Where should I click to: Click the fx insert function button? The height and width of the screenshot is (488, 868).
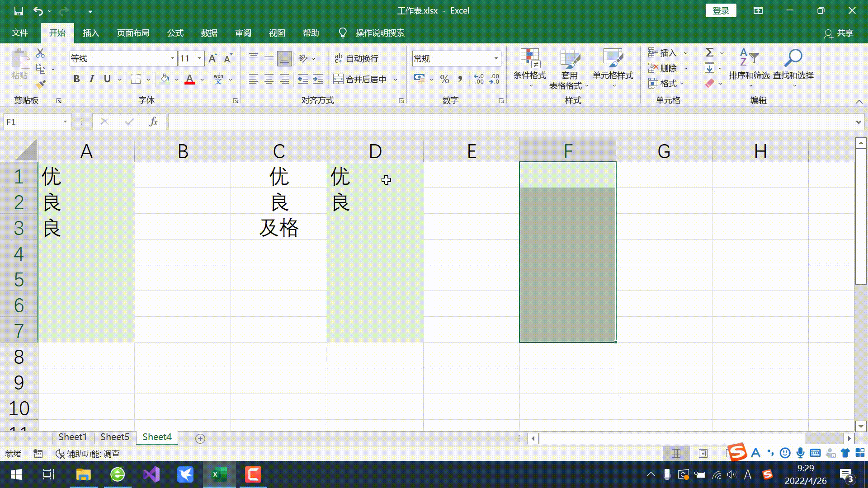coord(153,122)
